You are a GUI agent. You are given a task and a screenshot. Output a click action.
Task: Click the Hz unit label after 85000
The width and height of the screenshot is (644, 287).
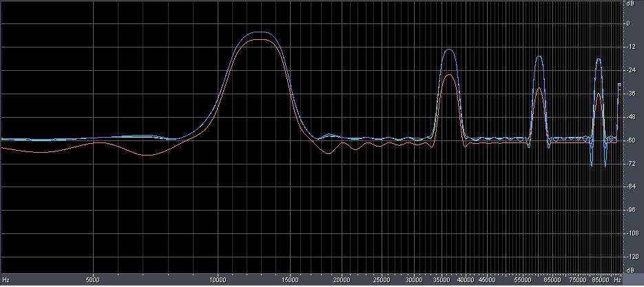pos(617,279)
